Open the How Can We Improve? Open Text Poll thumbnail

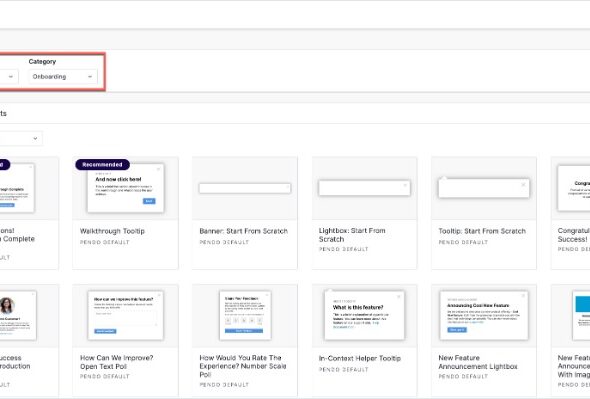coord(125,316)
